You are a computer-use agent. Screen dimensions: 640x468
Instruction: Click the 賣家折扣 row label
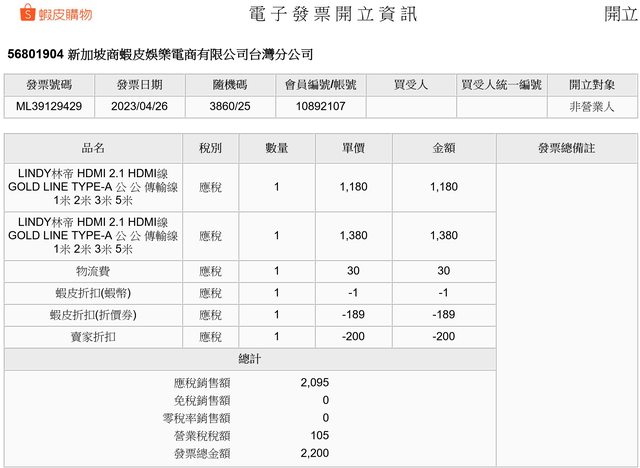[93, 337]
